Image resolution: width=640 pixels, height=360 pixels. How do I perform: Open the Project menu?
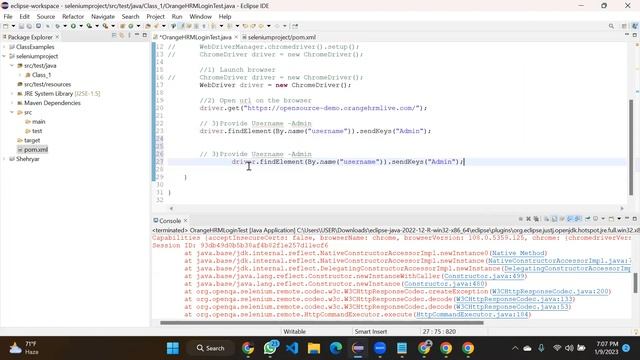pos(156,16)
